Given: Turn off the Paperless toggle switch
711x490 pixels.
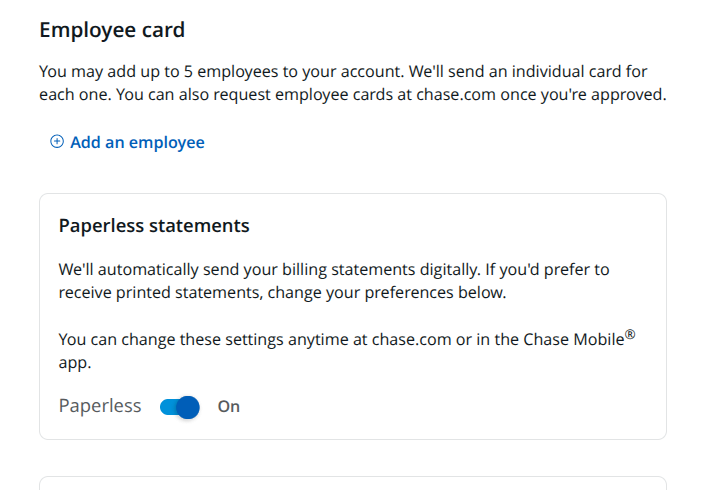Looking at the screenshot, I should tap(180, 407).
